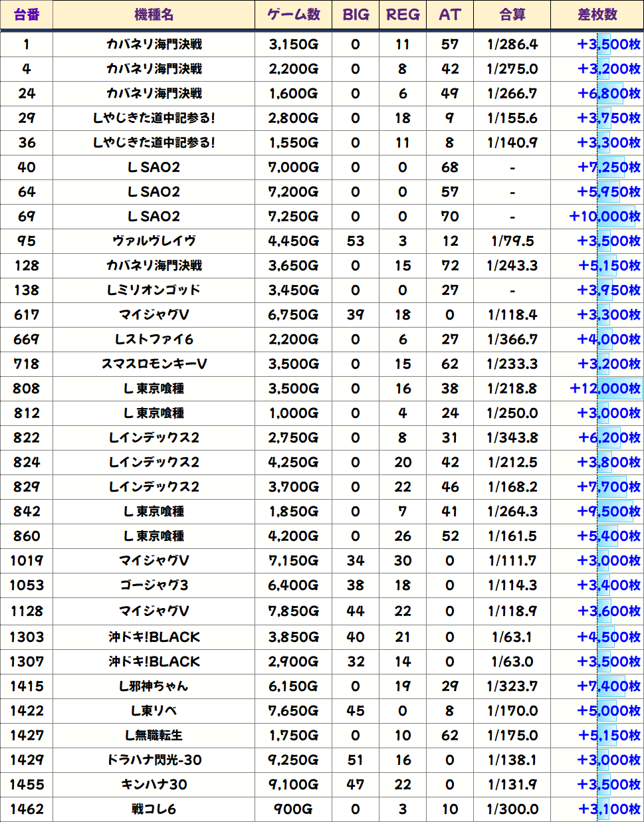Viewport: 644px width, 822px height.
Task: Click +5,950枚 in machine 64 row
Action: pyautogui.click(x=609, y=192)
